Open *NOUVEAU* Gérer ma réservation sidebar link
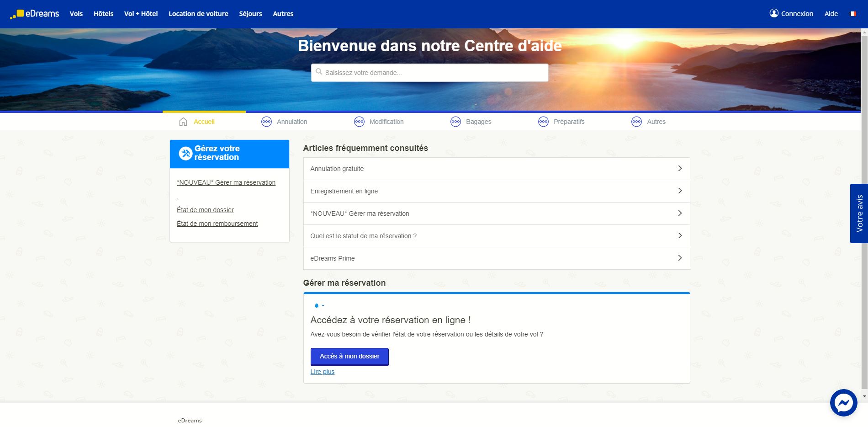Image resolution: width=868 pixels, height=427 pixels. (x=226, y=182)
